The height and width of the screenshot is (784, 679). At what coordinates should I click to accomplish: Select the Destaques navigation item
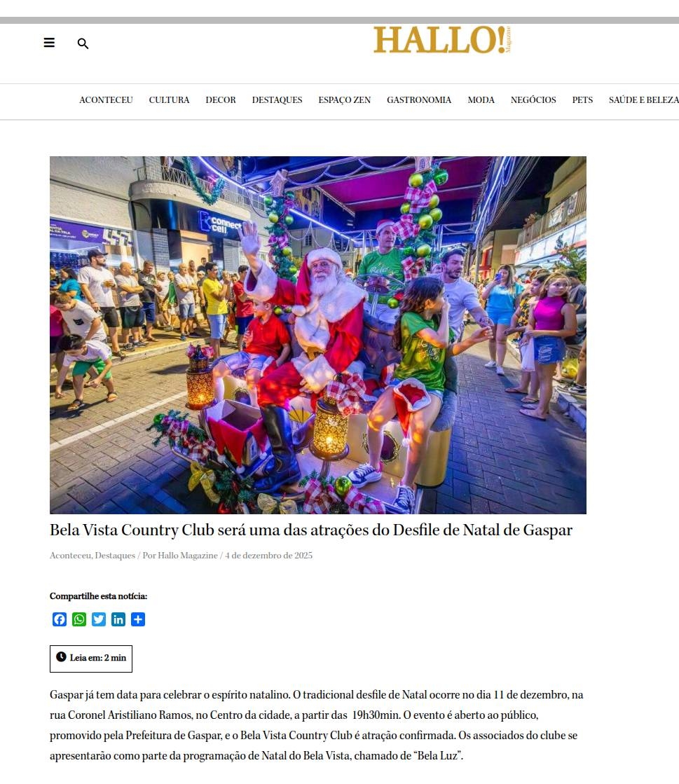point(277,100)
